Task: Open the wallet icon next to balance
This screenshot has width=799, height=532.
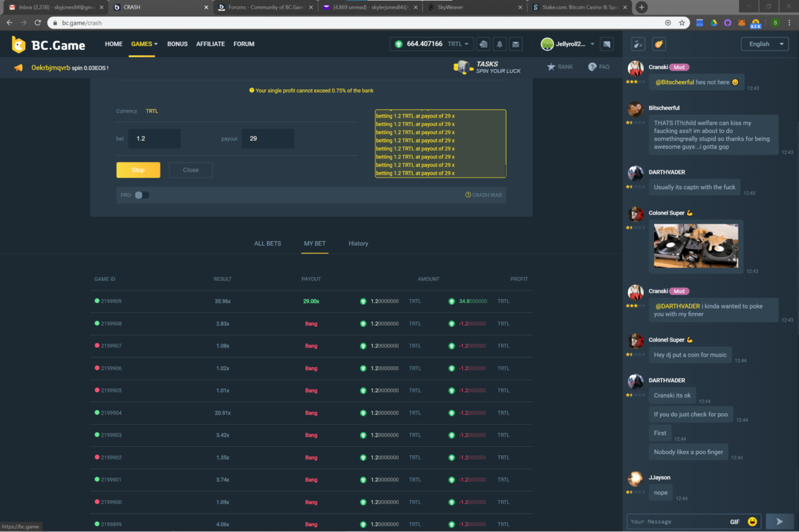Action: (483, 44)
